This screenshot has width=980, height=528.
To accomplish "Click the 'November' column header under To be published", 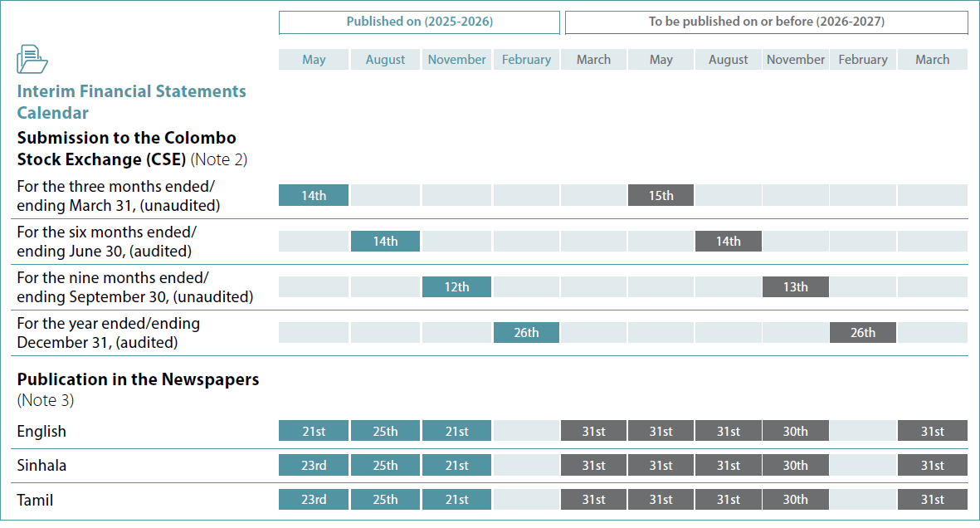I will coord(796,60).
